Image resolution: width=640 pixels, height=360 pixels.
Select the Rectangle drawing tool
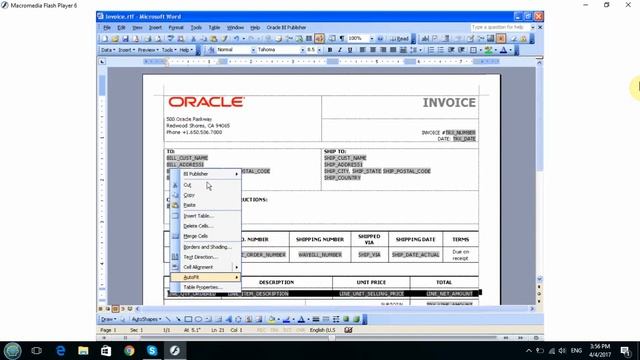tap(188, 319)
